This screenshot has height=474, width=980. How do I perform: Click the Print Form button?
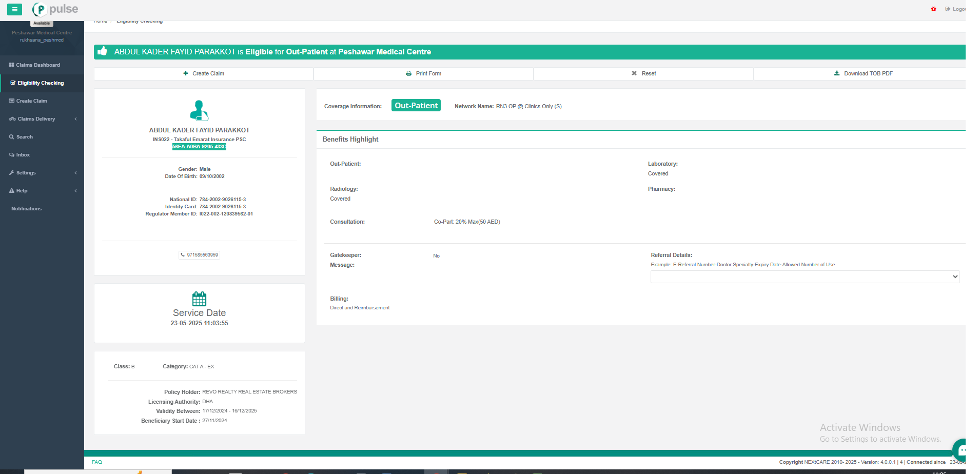pos(423,74)
